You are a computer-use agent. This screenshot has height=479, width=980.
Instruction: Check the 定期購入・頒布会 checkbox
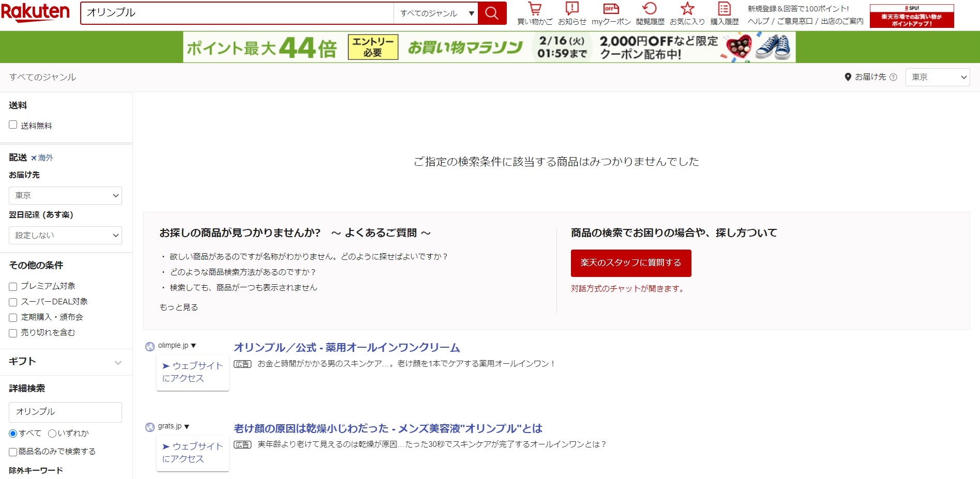pos(13,318)
